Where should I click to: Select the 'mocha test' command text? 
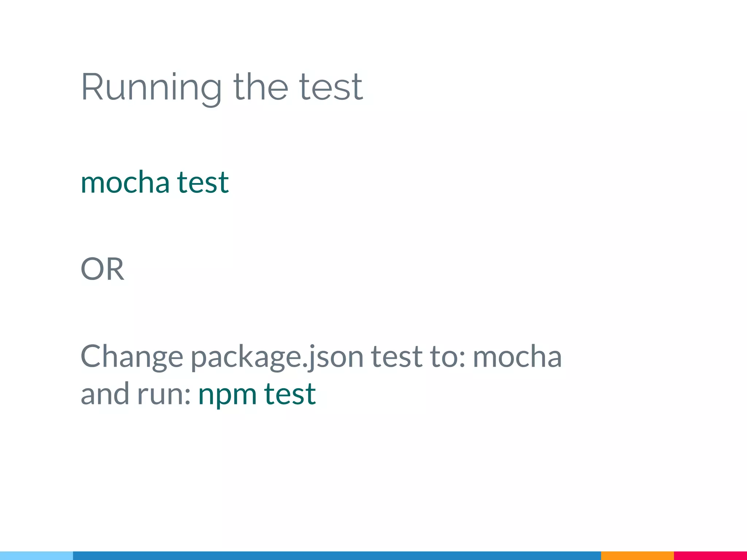(155, 182)
